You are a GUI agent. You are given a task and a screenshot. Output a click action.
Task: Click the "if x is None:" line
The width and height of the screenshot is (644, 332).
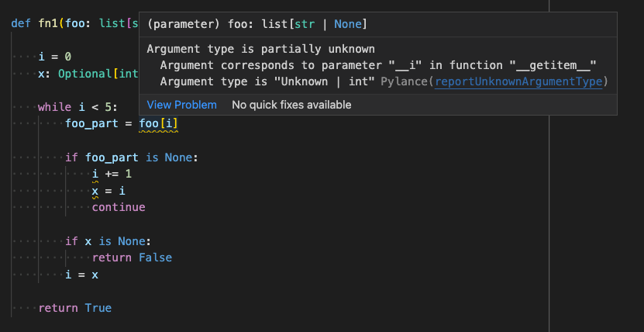click(108, 241)
